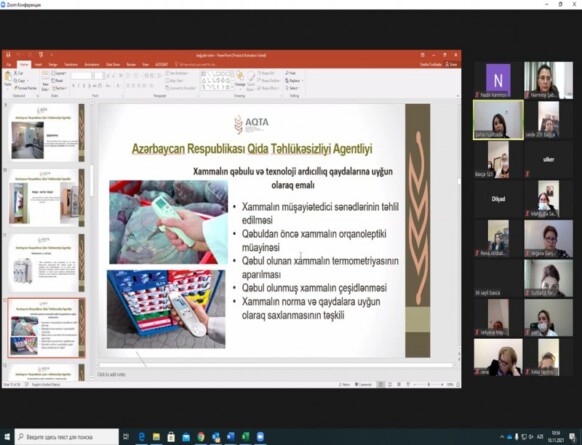
Task: Toggle Italic formatting in Font group
Action: pos(78,86)
